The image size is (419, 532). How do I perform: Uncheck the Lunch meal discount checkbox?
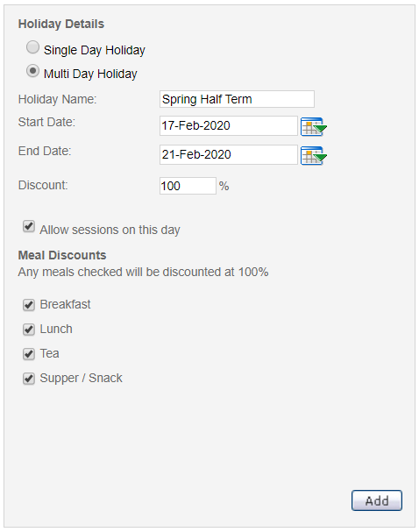[x=29, y=330]
